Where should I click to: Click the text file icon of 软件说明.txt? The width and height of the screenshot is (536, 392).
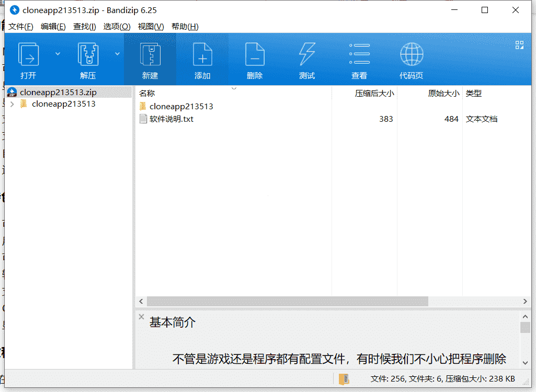[x=143, y=119]
